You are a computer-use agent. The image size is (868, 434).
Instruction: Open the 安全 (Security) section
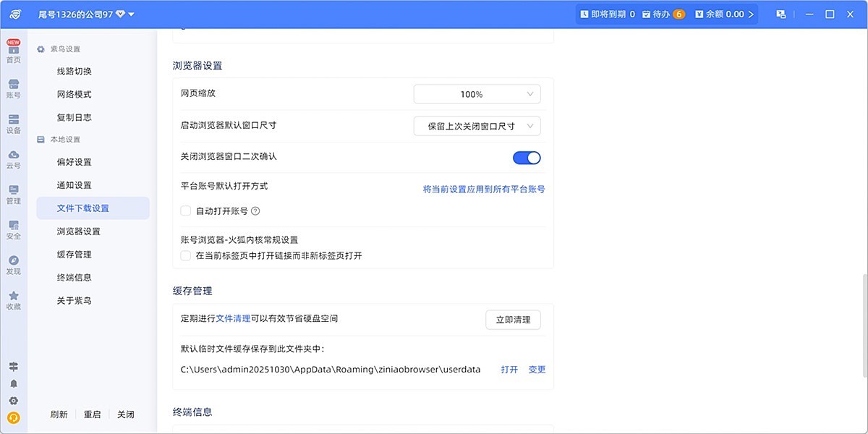tap(13, 230)
